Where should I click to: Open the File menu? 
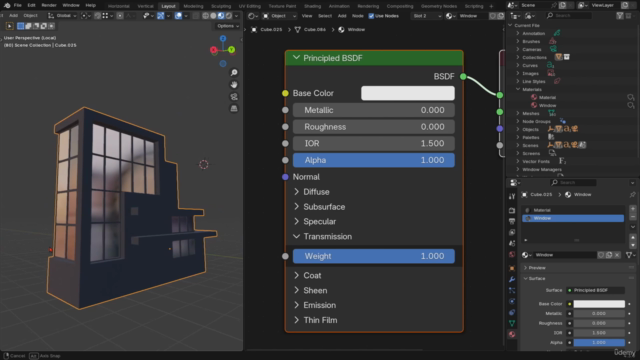[x=18, y=5]
